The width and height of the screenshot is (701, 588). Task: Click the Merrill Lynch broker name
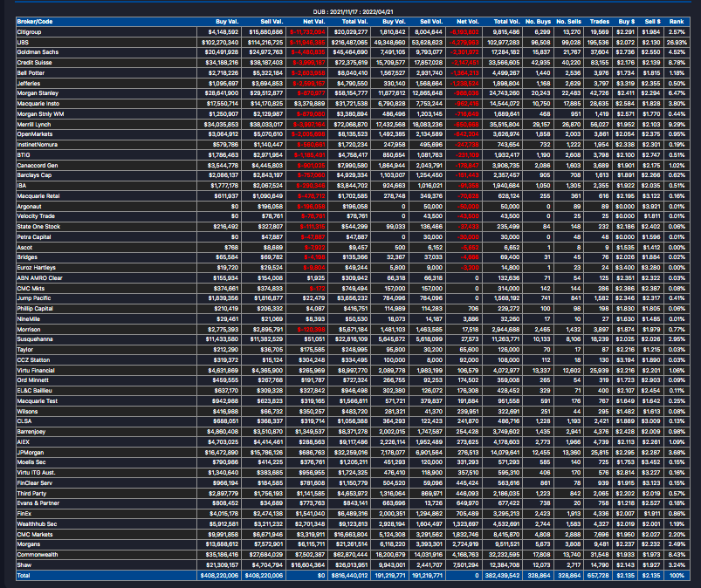click(34, 125)
